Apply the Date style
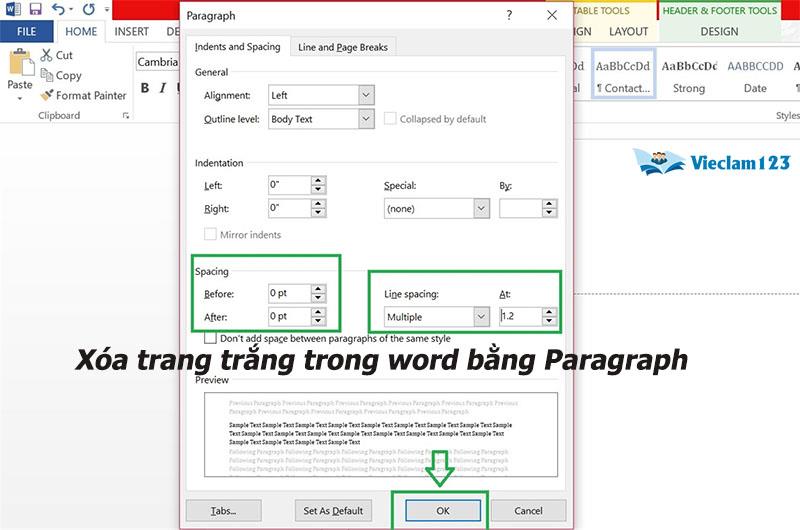800x530 pixels. [x=755, y=74]
